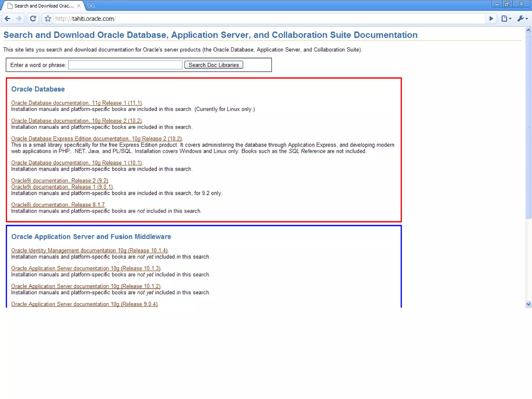Image resolution: width=532 pixels, height=399 pixels.
Task: Focus the word or phrase input field
Action: point(125,65)
